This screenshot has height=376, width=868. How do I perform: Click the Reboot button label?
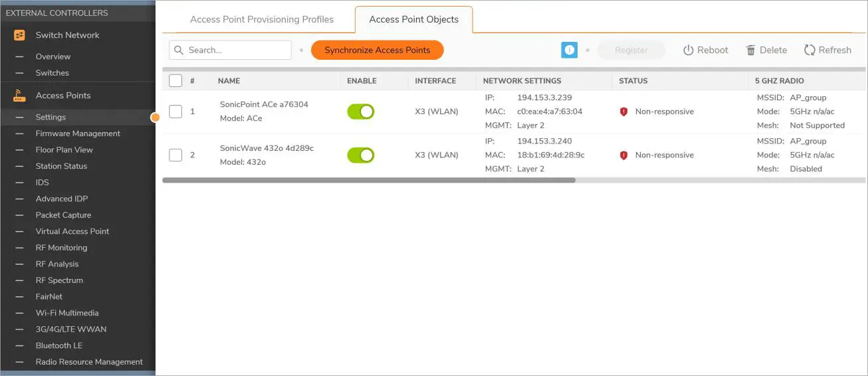(x=712, y=50)
